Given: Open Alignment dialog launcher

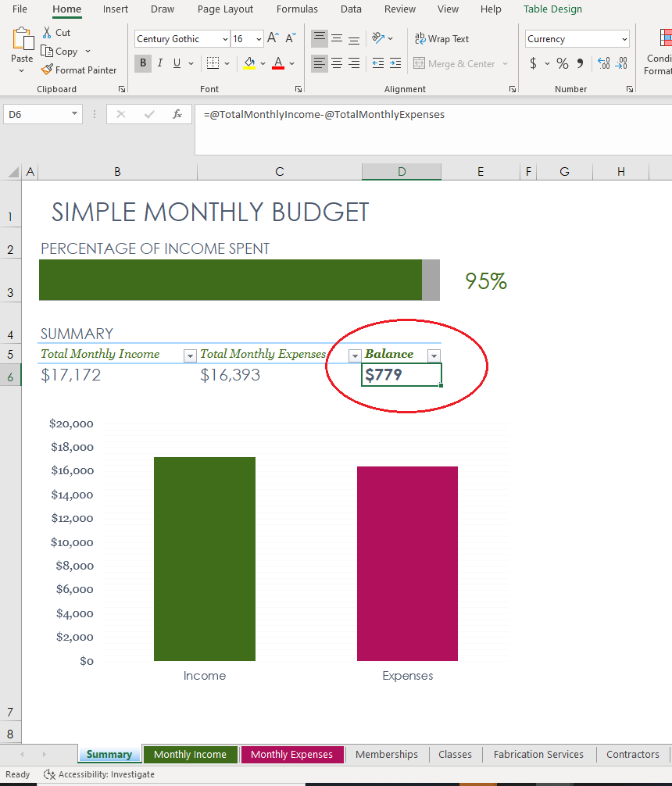Looking at the screenshot, I should (512, 89).
